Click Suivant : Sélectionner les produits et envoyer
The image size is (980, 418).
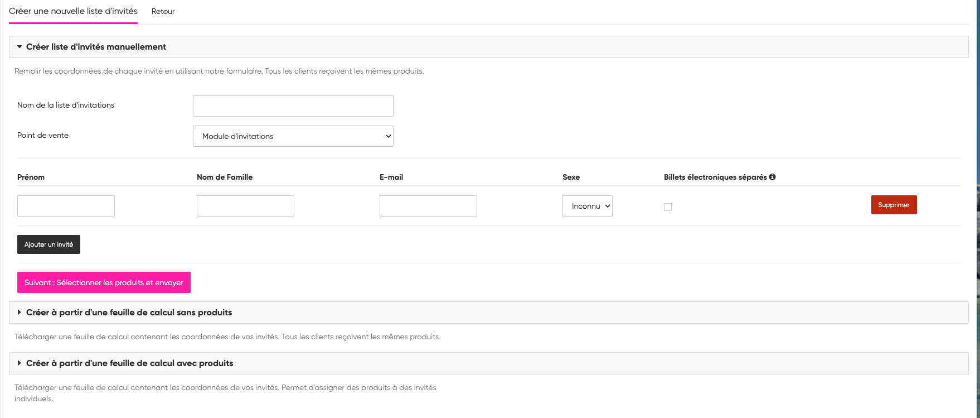click(x=104, y=282)
